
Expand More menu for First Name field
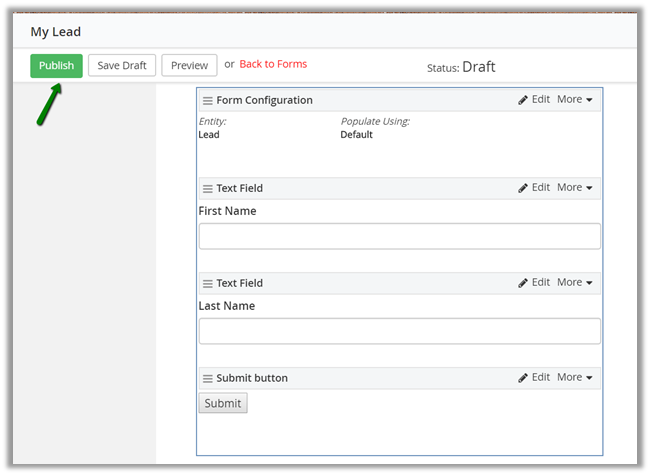(x=575, y=188)
